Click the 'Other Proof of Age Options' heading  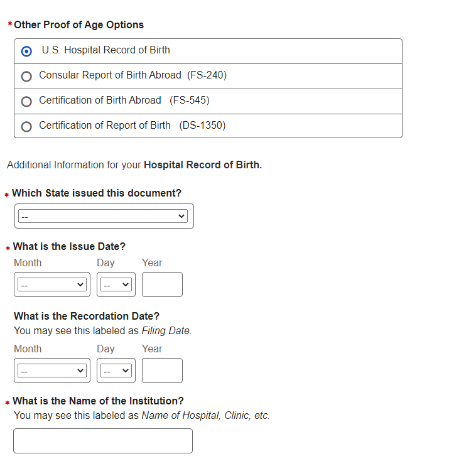[x=78, y=25]
